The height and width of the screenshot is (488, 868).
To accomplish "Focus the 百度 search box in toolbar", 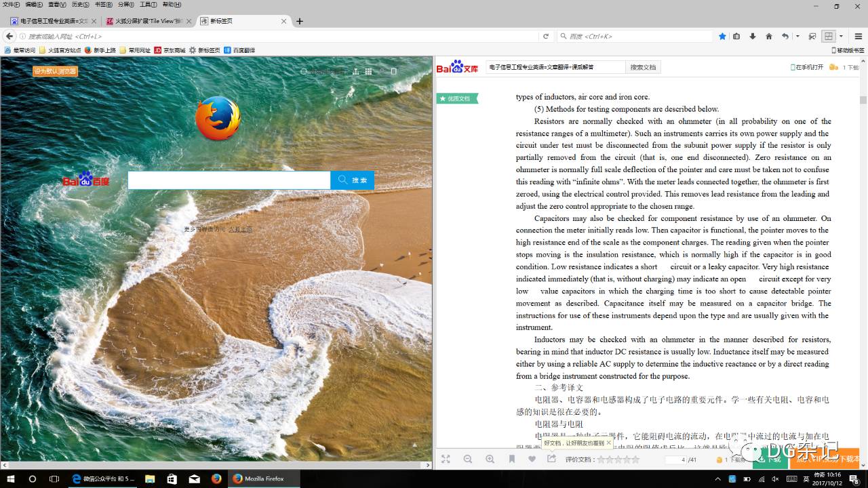I will 634,36.
